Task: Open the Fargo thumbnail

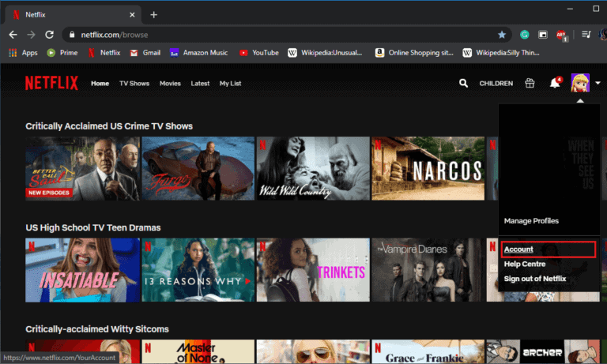Action: (x=198, y=169)
